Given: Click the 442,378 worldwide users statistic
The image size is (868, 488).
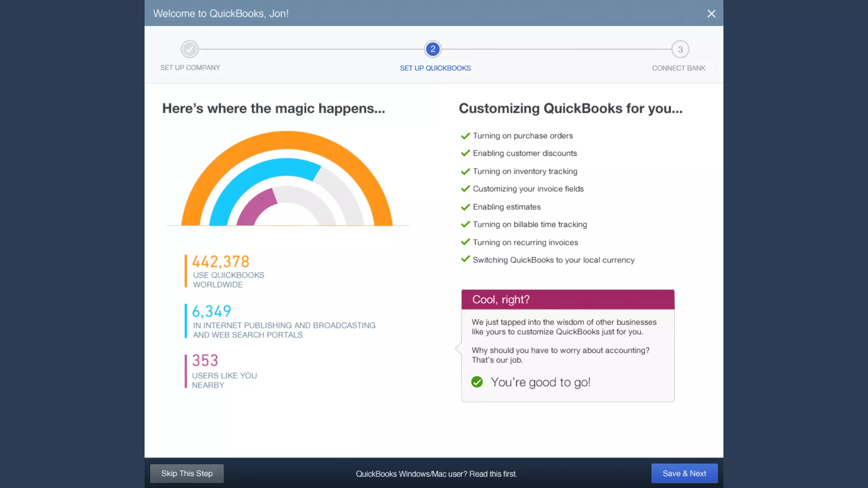Looking at the screenshot, I should point(221,262).
